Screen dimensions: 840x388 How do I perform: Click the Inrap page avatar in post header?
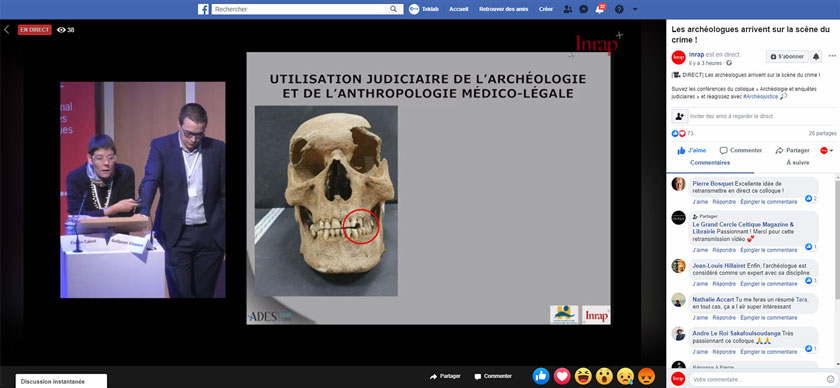click(x=678, y=57)
